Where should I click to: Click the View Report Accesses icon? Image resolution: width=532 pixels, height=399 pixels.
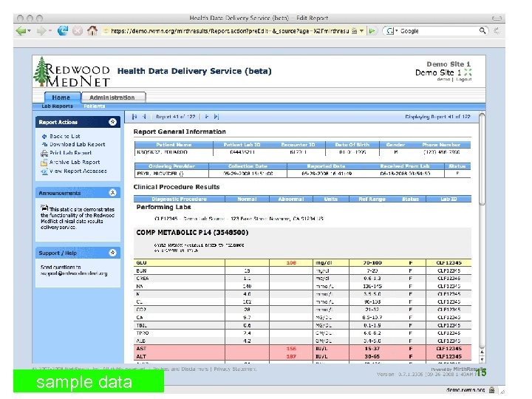click(44, 171)
